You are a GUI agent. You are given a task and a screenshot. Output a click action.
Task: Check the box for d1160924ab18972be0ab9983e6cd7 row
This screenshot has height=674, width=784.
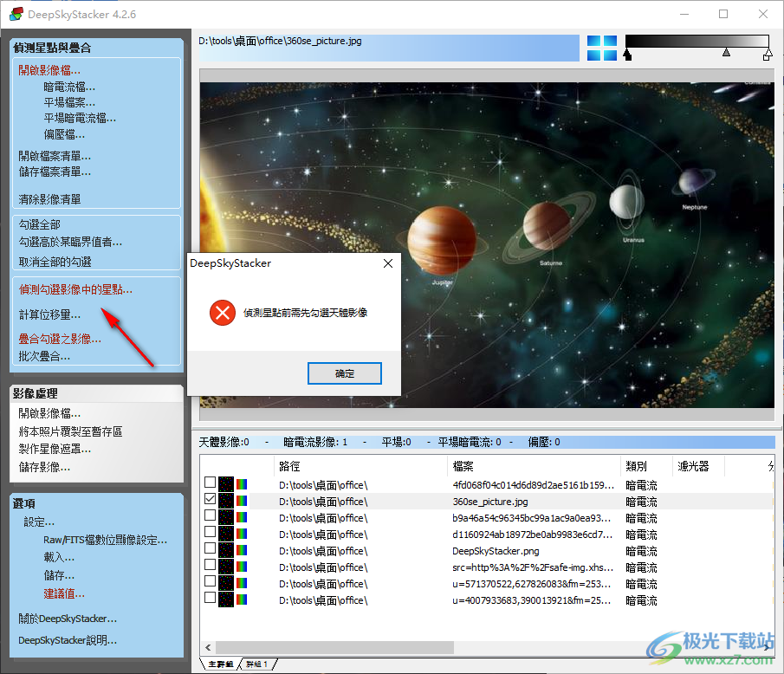click(x=210, y=532)
